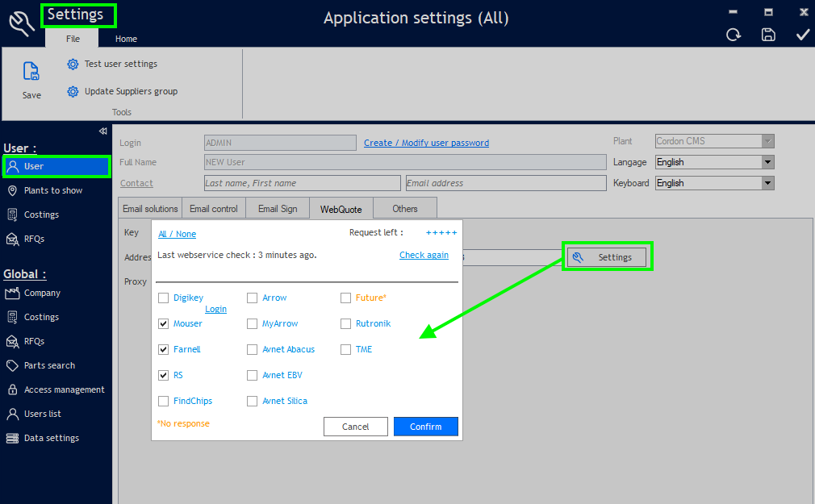Viewport: 815px width, 504px height.
Task: Switch to the Email solutions tab
Action: pyautogui.click(x=150, y=209)
